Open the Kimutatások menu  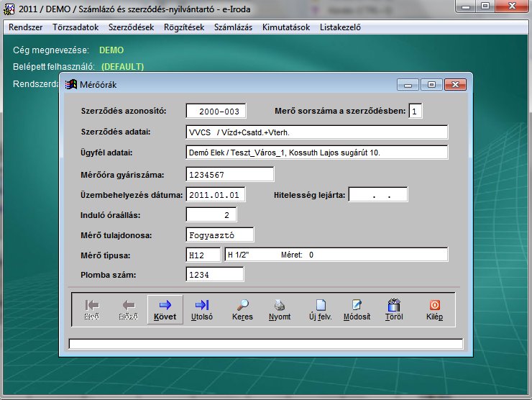(x=286, y=27)
